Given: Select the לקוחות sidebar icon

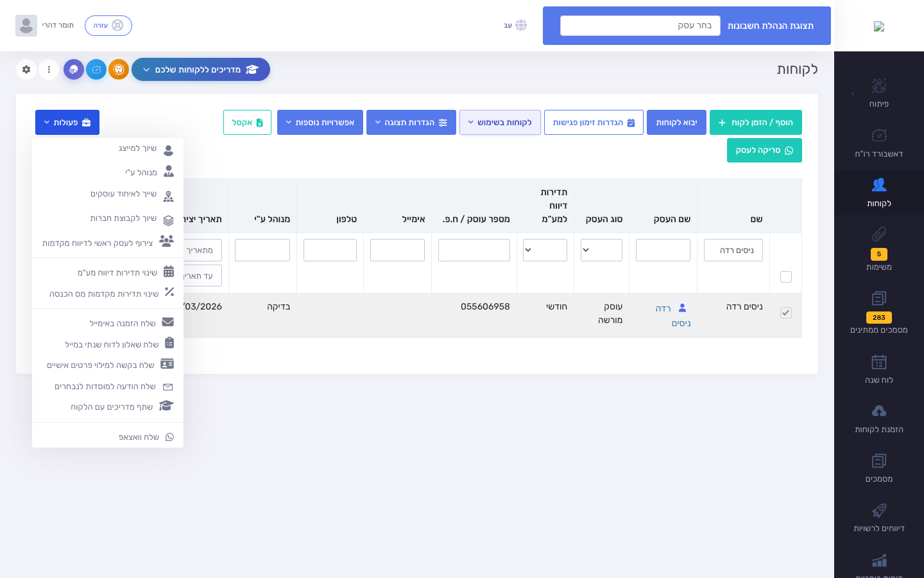Looking at the screenshot, I should [878, 185].
